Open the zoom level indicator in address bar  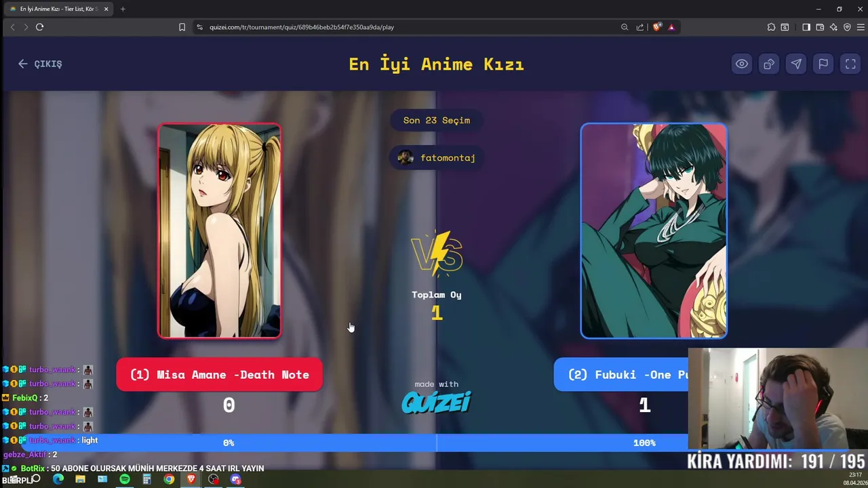(625, 27)
